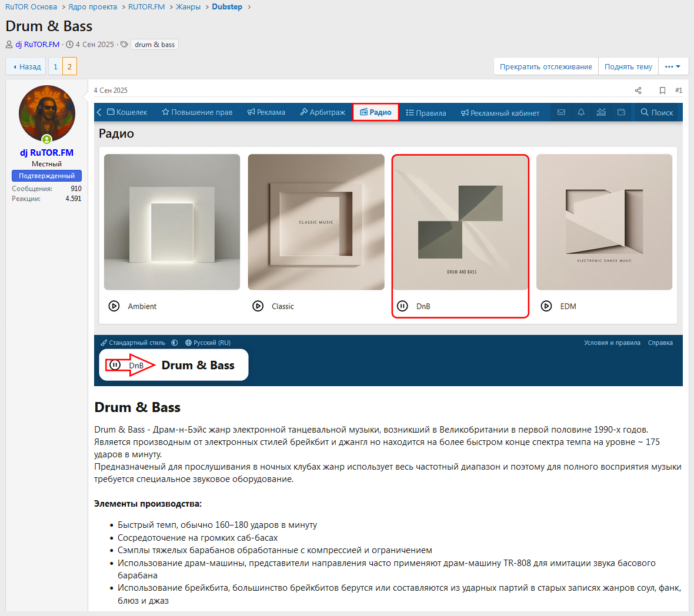
Task: Open the Радио tab in navigation
Action: click(376, 112)
